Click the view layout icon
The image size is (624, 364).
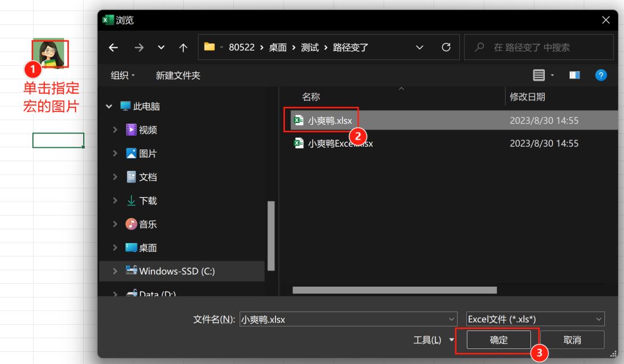[538, 75]
